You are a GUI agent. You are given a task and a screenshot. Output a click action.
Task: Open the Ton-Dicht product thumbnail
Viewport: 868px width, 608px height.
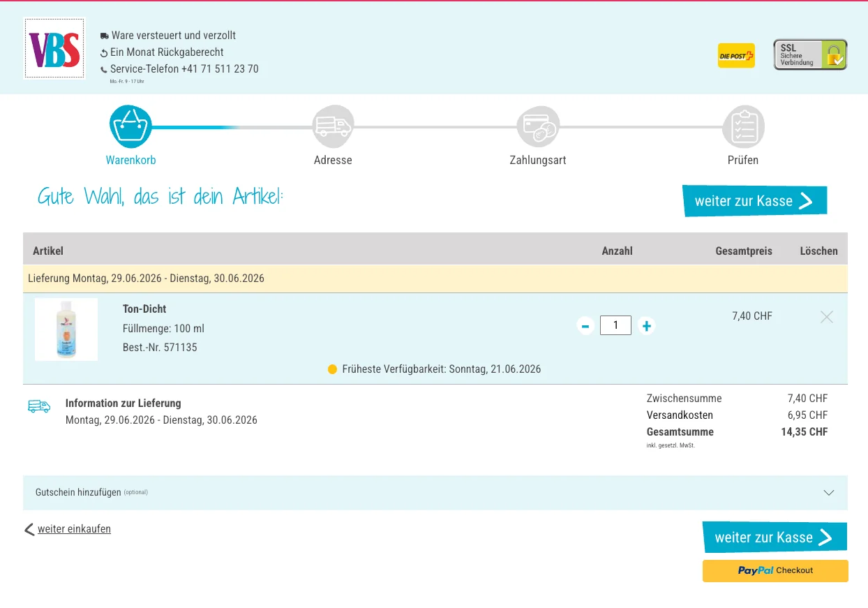(x=66, y=329)
